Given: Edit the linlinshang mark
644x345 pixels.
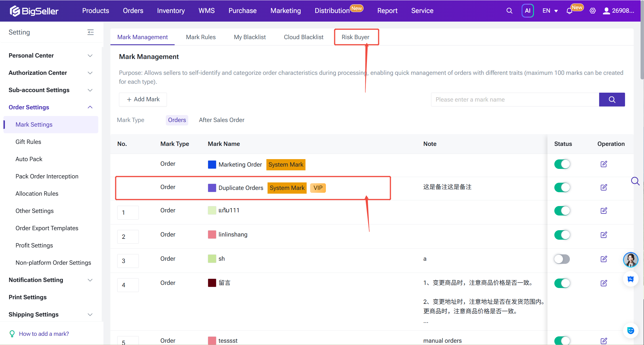Looking at the screenshot, I should pyautogui.click(x=604, y=235).
